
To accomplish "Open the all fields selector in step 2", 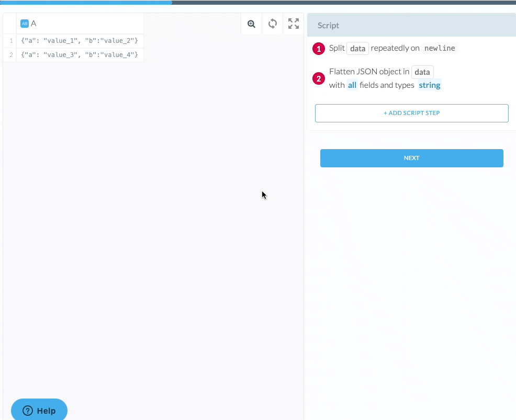I will 352,85.
